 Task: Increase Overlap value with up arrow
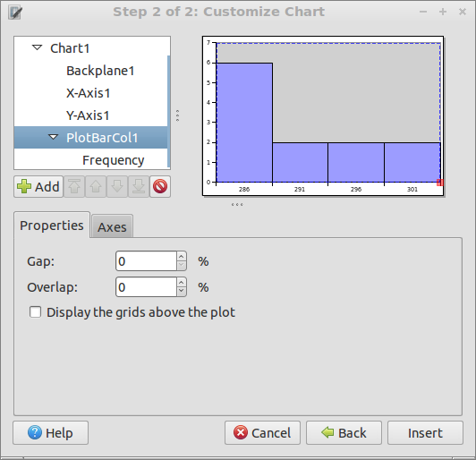coord(182,283)
